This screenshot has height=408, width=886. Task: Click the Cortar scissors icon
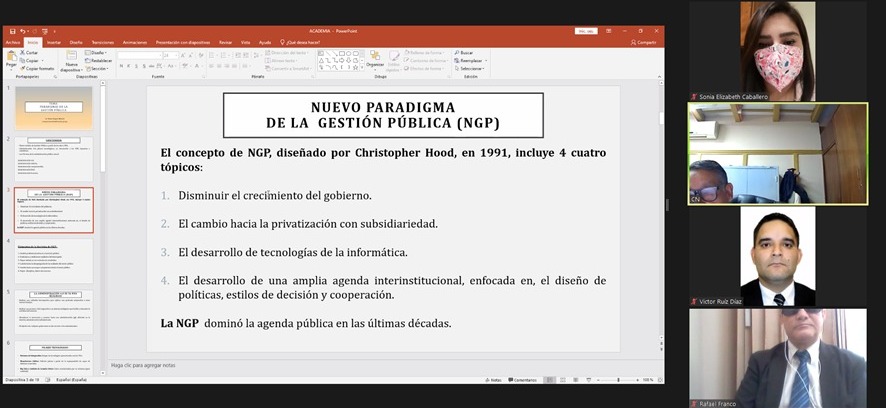click(x=23, y=53)
